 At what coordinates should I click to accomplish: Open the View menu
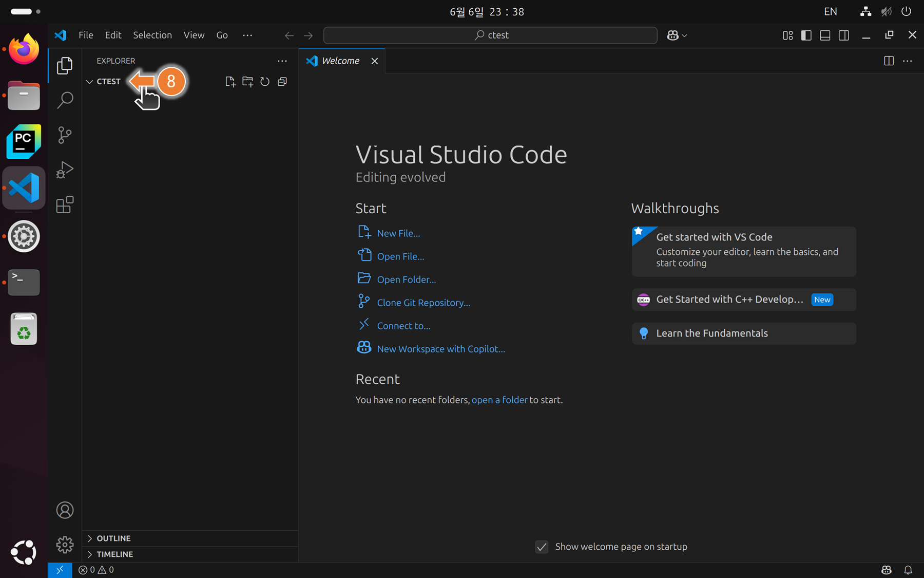[194, 35]
